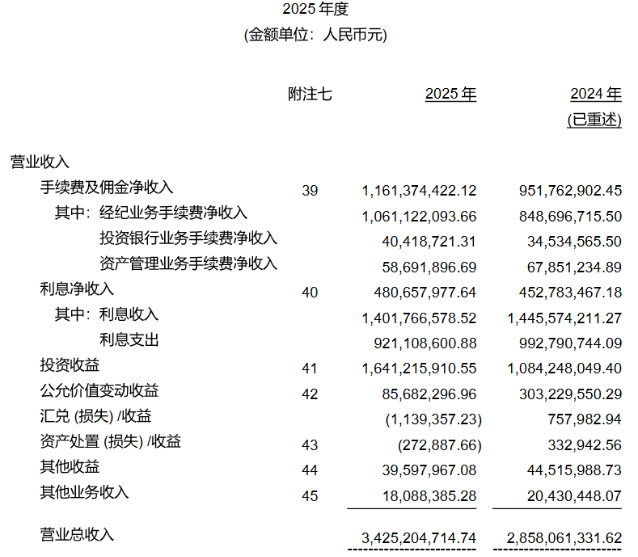
Task: Click the value (1,139,357.23)
Action: point(433,419)
